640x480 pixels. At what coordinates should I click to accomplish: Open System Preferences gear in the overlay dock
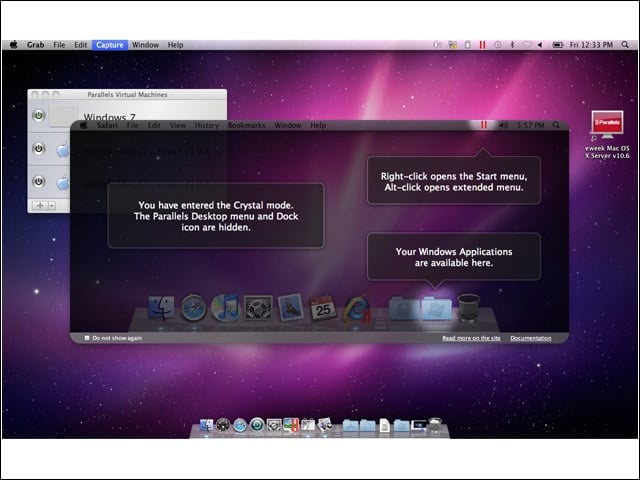(258, 307)
